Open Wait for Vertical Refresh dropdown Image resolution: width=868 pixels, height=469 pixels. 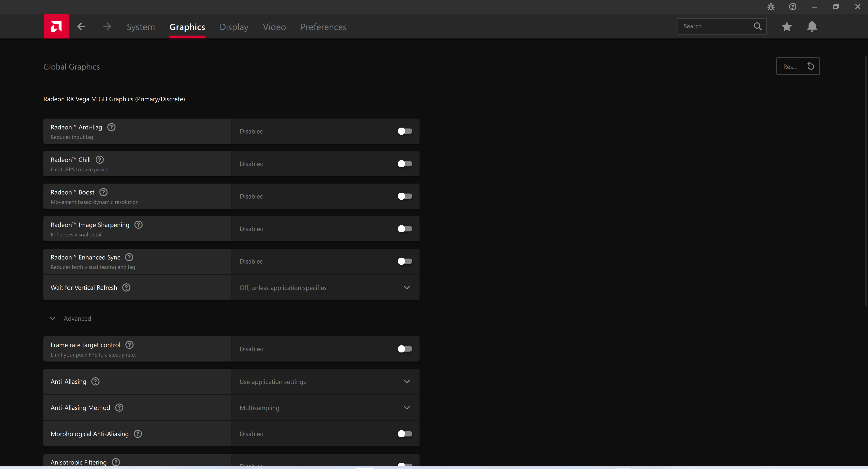click(406, 287)
